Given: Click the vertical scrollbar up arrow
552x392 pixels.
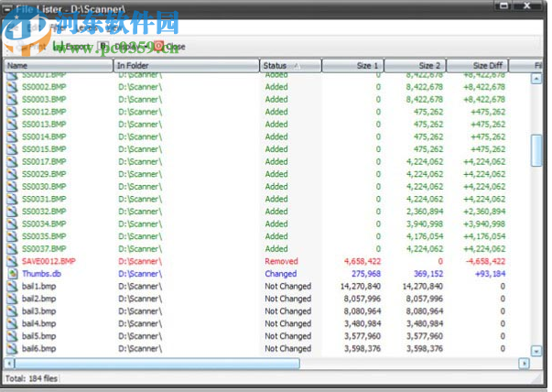Looking at the screenshot, I should point(536,78).
